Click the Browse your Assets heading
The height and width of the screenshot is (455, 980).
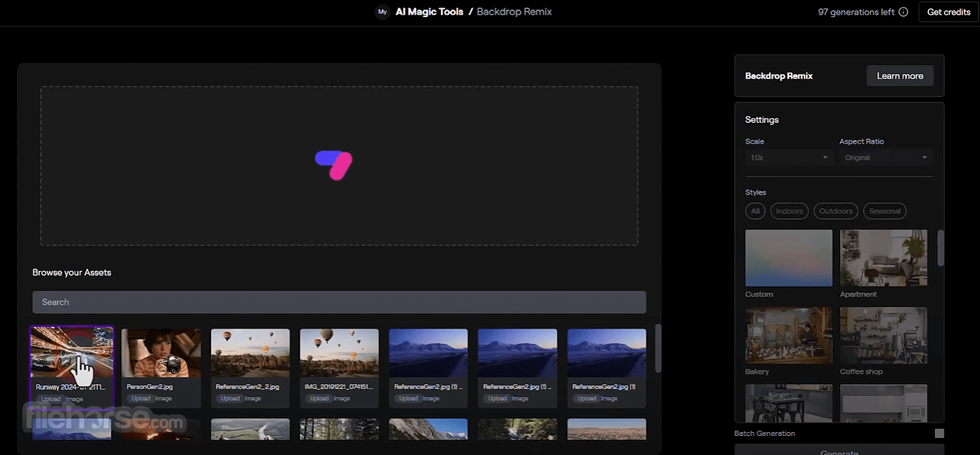click(72, 272)
